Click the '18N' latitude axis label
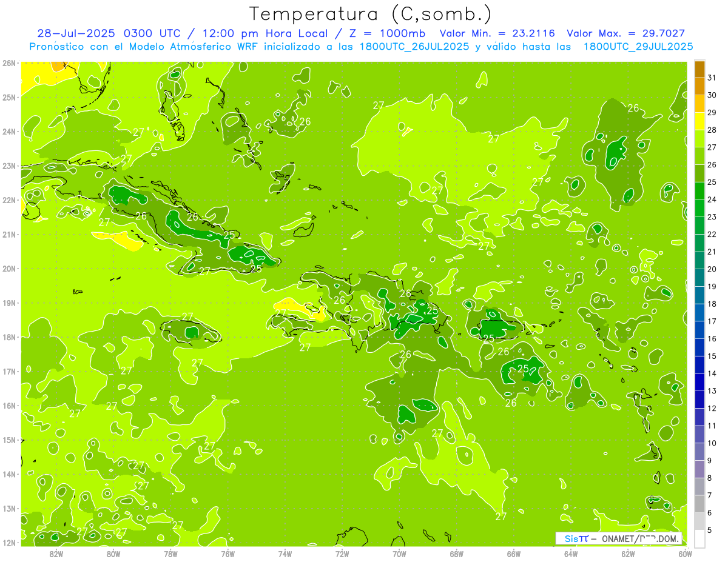728x562 pixels. pos(8,337)
